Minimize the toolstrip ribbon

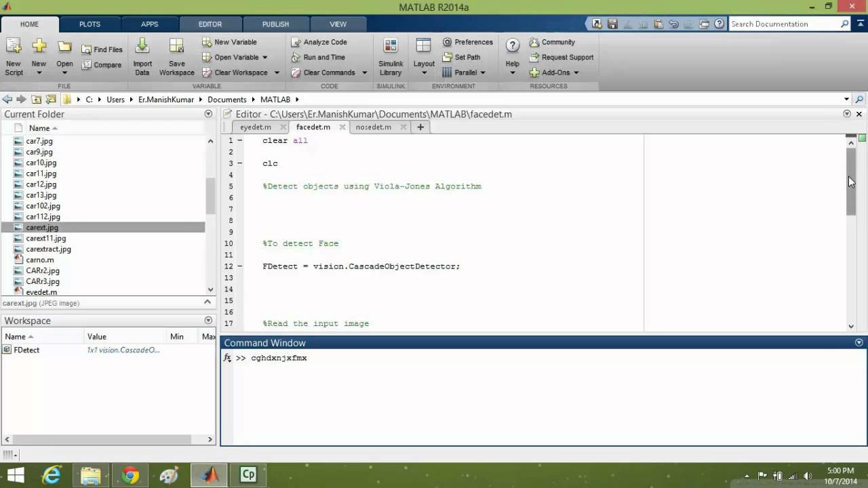pos(859,24)
